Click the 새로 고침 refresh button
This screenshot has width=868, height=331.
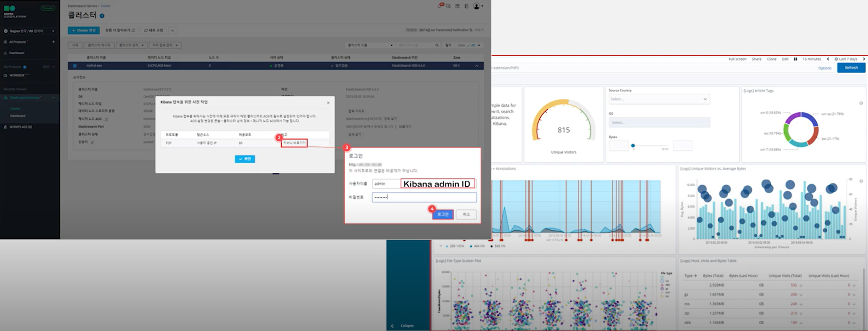click(x=154, y=31)
